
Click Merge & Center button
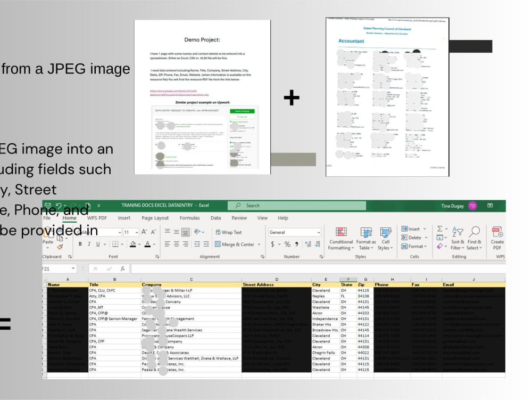[235, 244]
